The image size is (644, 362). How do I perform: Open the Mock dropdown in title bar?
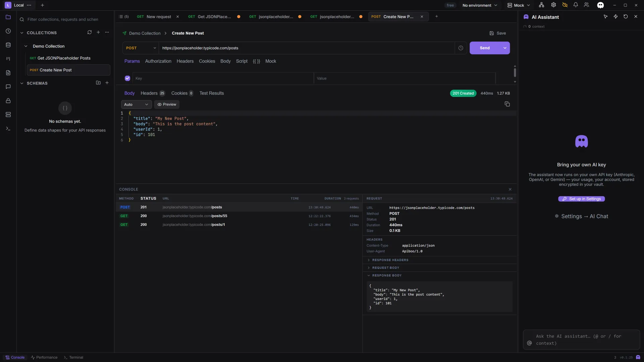(519, 5)
